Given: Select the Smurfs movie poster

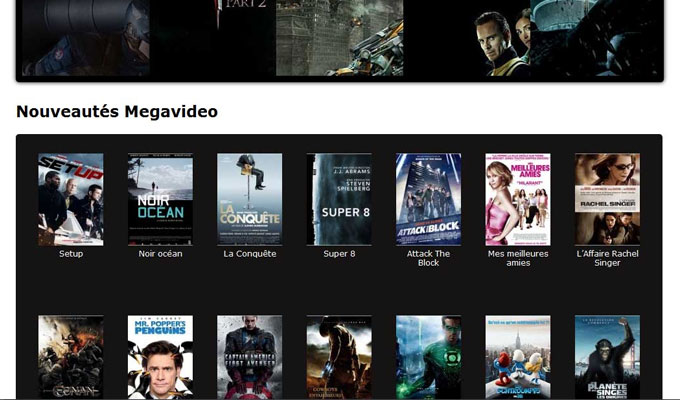Looking at the screenshot, I should click(518, 357).
